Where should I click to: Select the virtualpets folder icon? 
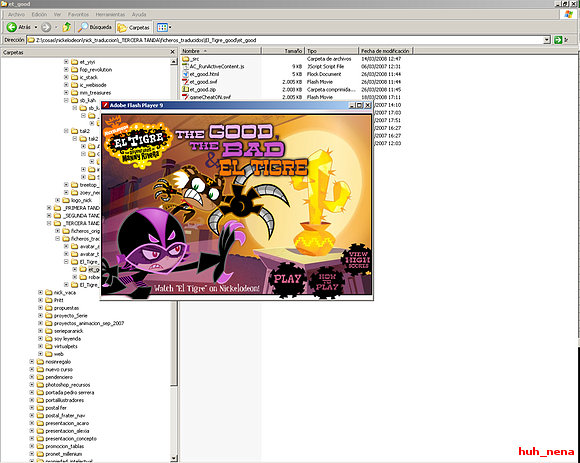click(x=48, y=347)
